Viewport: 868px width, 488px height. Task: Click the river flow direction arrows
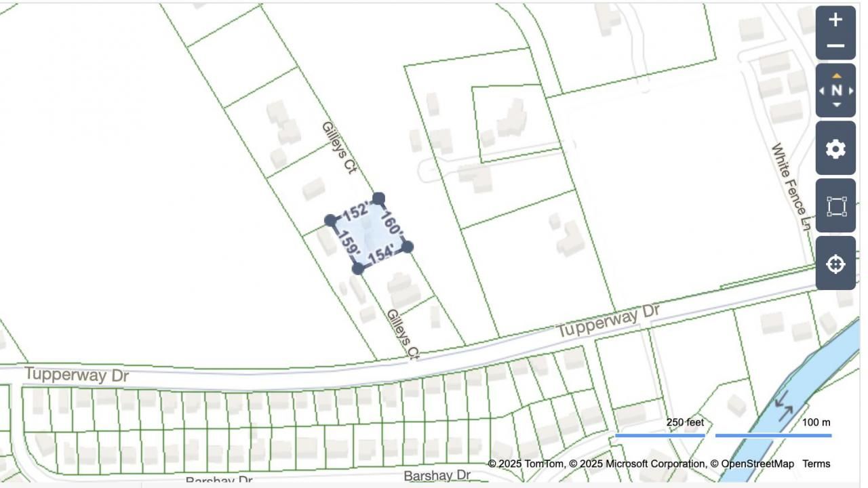[785, 405]
